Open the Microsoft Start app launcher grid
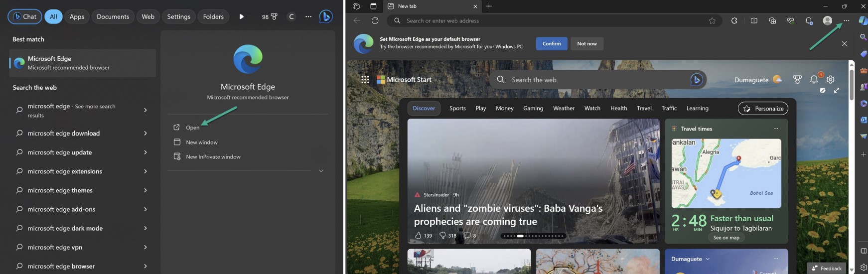 (365, 79)
